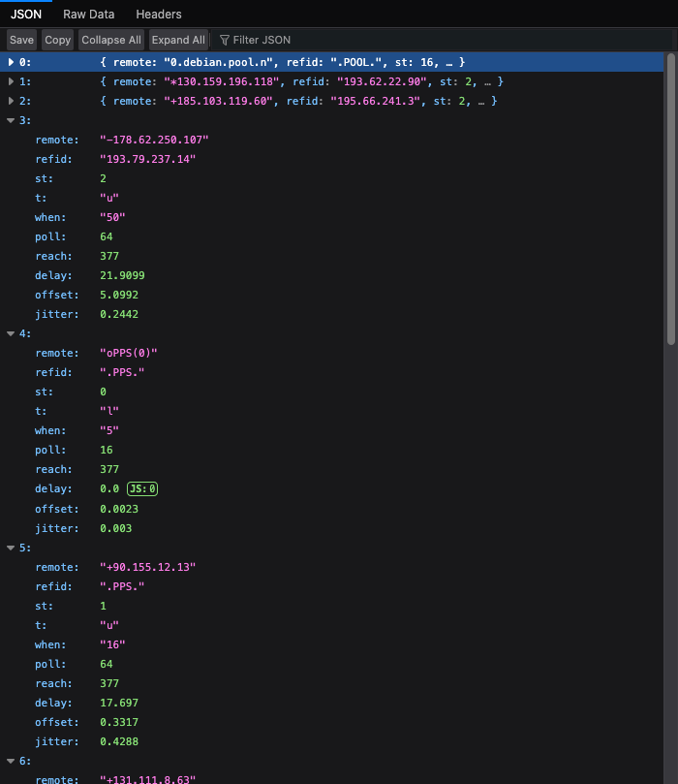Switch to the Raw Data tab
678x784 pixels.
coord(88,15)
